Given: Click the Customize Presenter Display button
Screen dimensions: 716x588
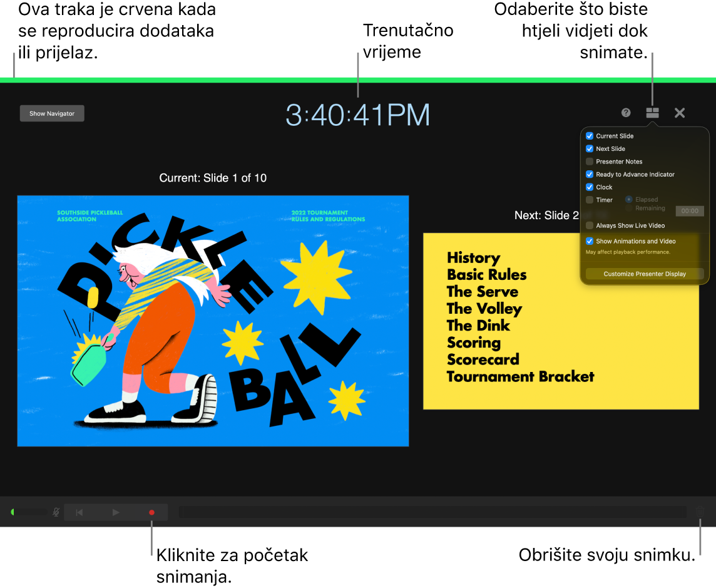Looking at the screenshot, I should pyautogui.click(x=644, y=274).
